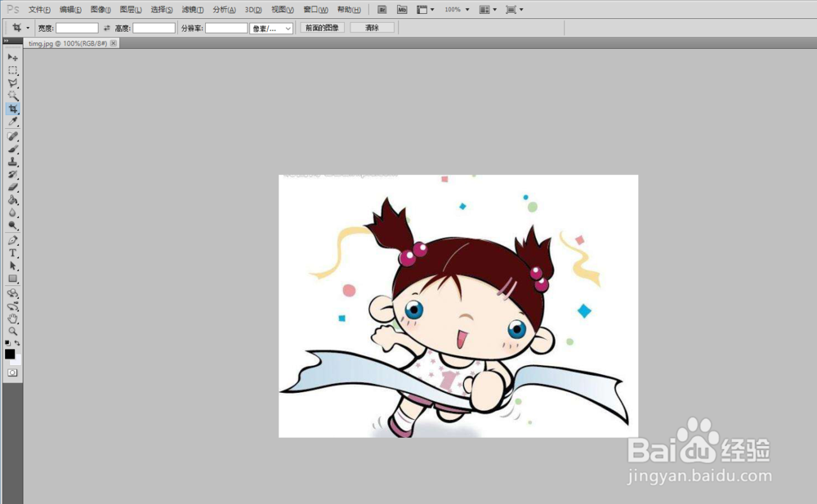Select the Paint Bucket tool
This screenshot has height=504, width=817.
(x=12, y=200)
